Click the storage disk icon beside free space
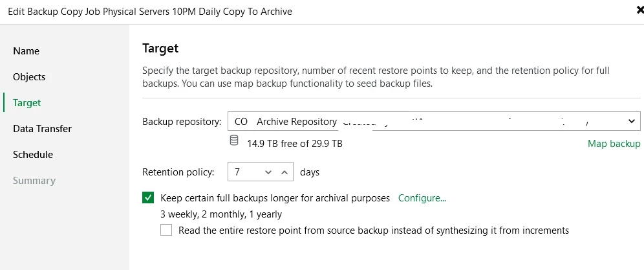 234,142
